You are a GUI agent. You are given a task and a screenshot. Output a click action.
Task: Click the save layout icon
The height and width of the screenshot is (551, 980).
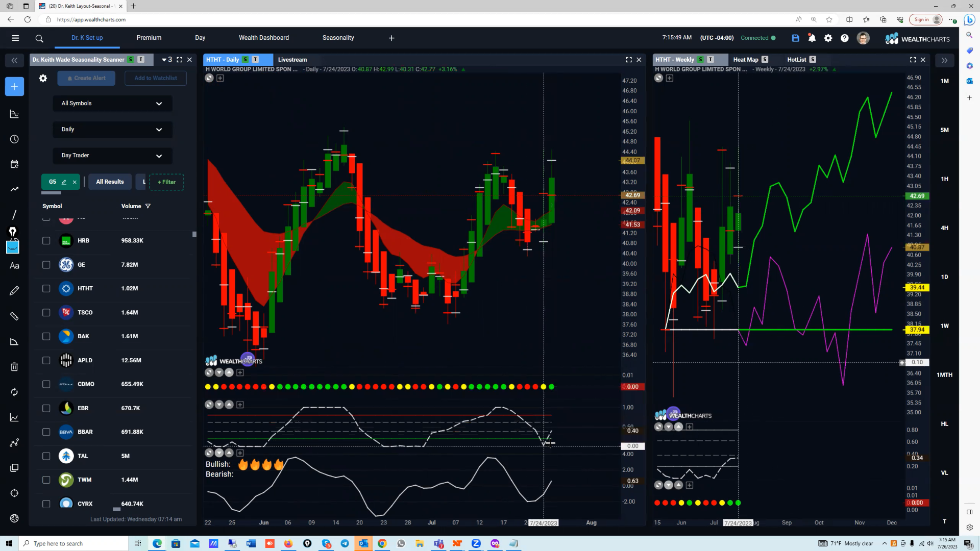coord(795,38)
